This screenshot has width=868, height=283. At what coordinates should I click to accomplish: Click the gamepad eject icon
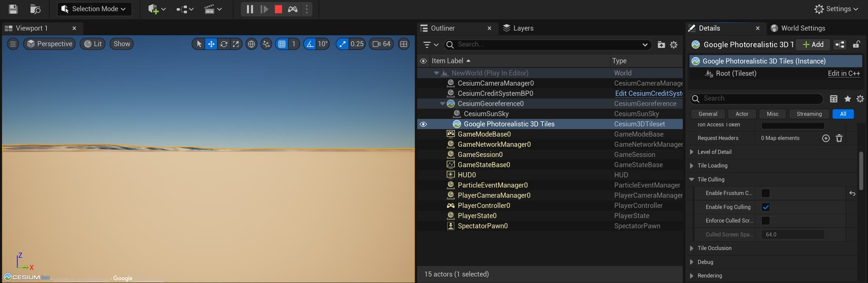coord(293,9)
